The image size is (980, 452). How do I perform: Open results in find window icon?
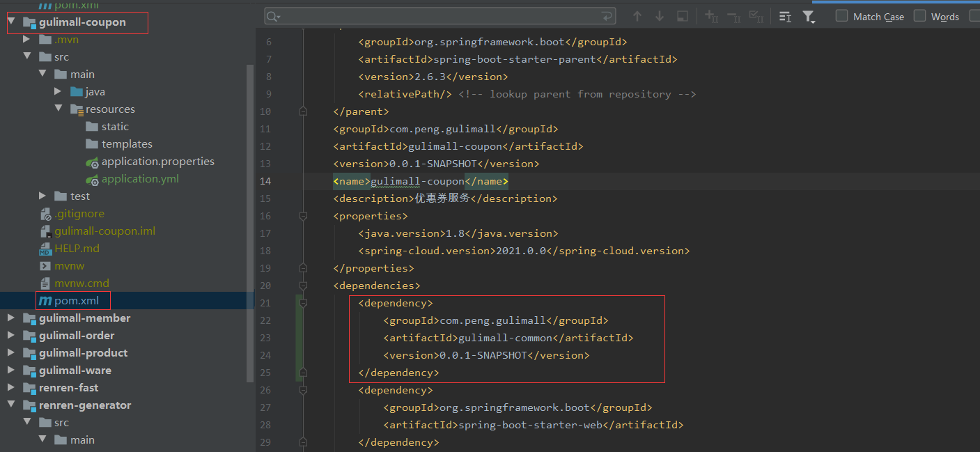pos(785,16)
